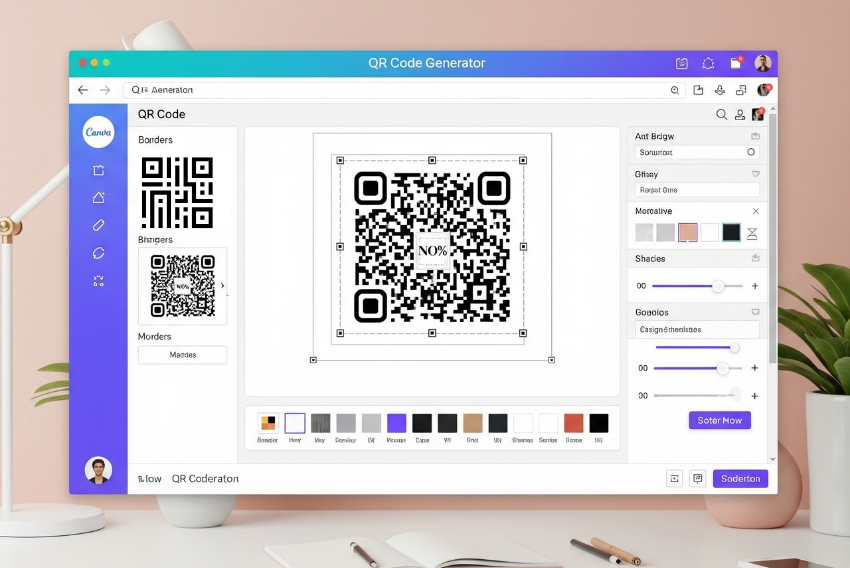Viewport: 850px width, 568px height.
Task: Click the refresh loop icon in the sidebar
Action: (99, 253)
